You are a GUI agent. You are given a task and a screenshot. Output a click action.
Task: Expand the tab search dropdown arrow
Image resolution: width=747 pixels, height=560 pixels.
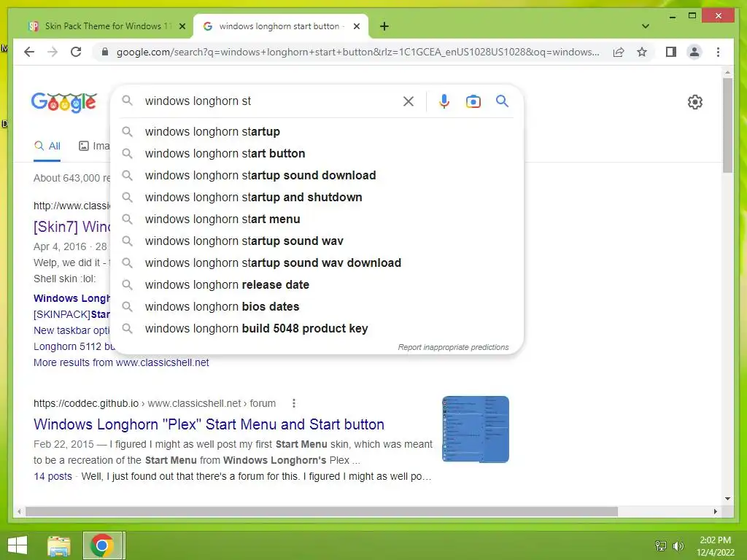click(646, 26)
